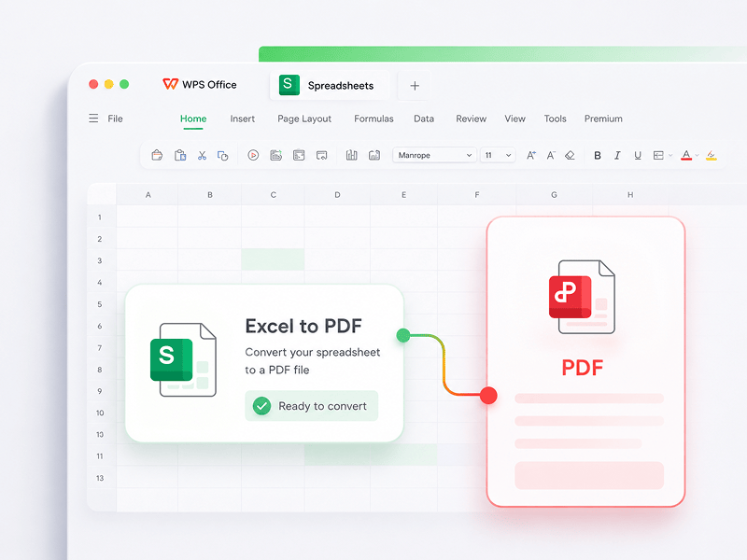Click the pink button placeholder in PDF card
Viewport: 747px width, 560px height.
589,475
